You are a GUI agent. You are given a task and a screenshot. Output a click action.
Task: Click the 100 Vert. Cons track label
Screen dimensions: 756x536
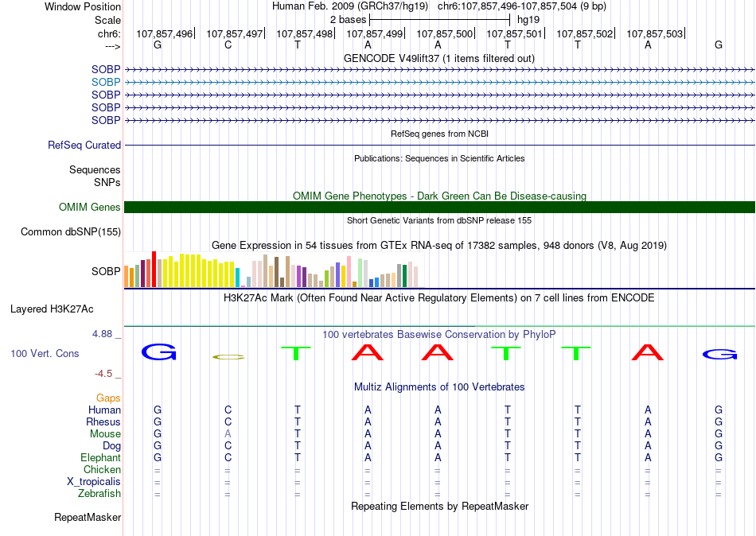coord(45,354)
